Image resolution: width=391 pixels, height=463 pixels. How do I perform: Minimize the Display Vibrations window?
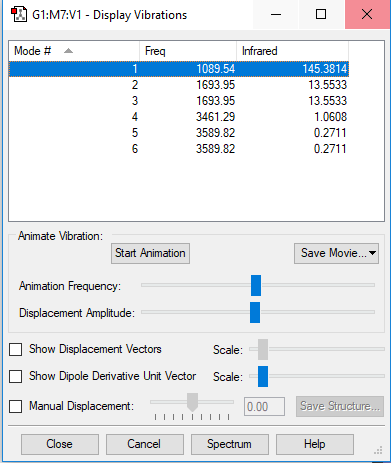276,14
